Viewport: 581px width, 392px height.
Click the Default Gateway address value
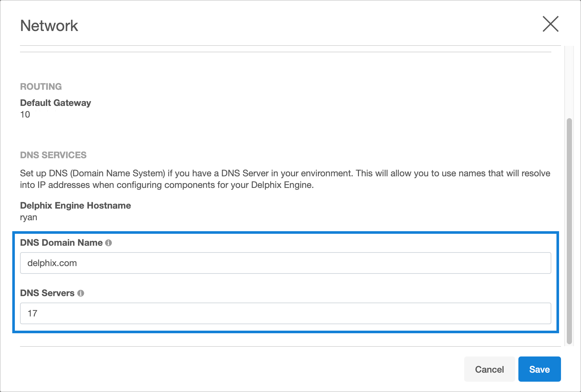[x=25, y=115]
